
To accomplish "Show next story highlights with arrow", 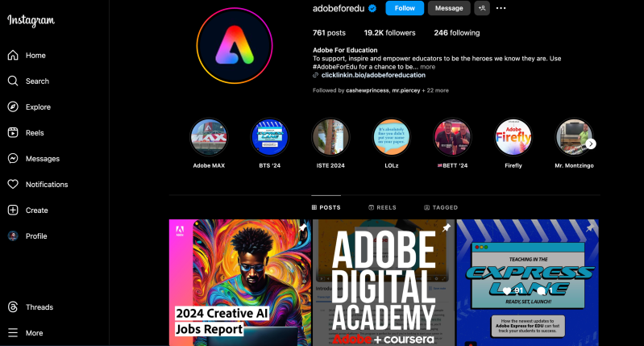I will click(x=591, y=144).
